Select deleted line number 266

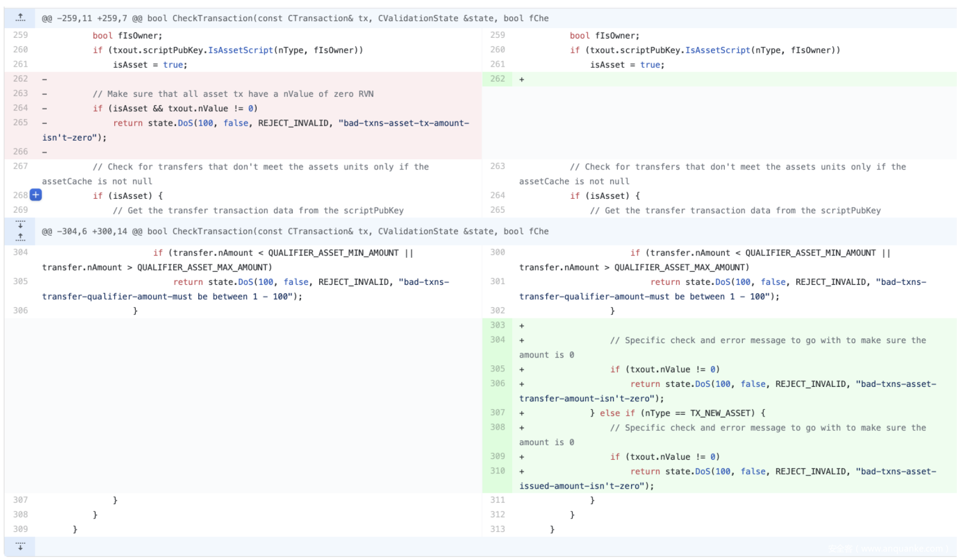coord(20,152)
